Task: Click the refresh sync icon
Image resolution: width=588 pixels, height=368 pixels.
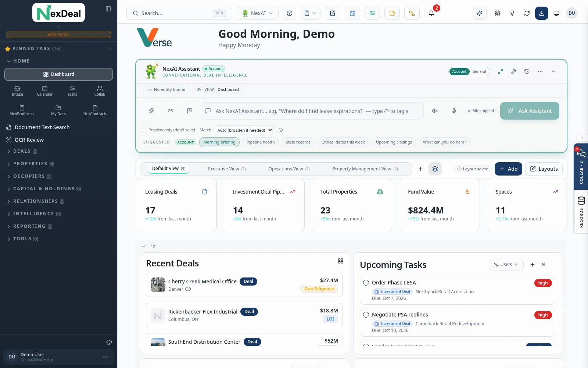Action: coord(527,13)
